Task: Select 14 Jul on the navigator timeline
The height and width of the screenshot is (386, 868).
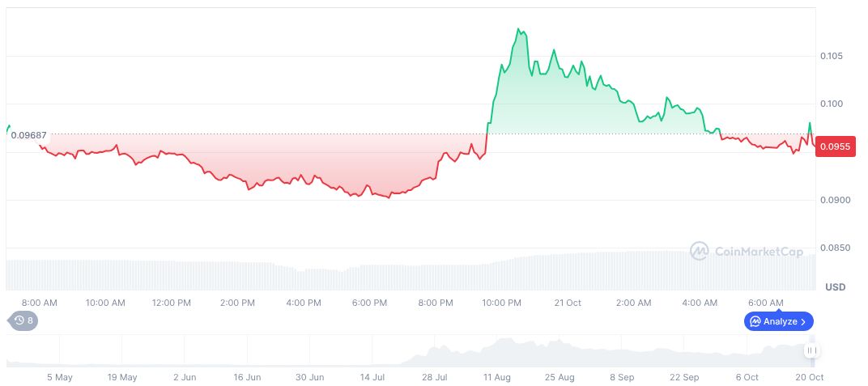Action: (x=372, y=377)
